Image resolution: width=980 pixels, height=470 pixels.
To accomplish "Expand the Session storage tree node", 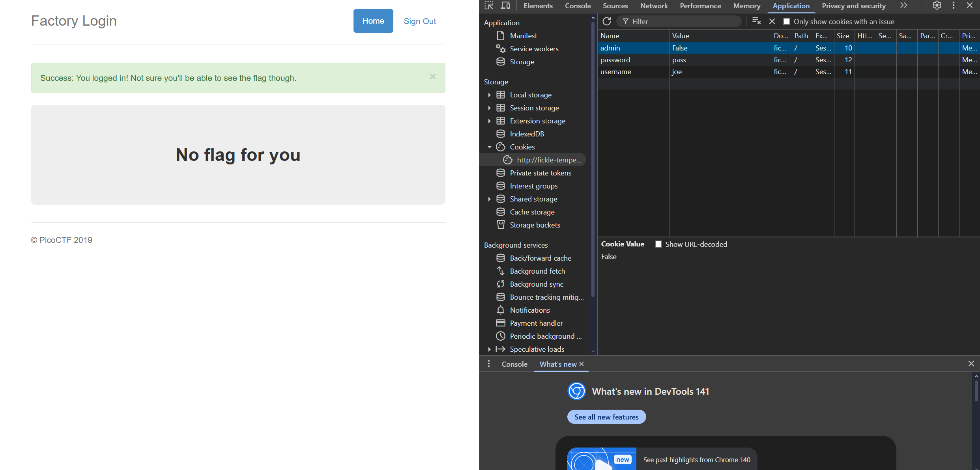I will tap(489, 108).
